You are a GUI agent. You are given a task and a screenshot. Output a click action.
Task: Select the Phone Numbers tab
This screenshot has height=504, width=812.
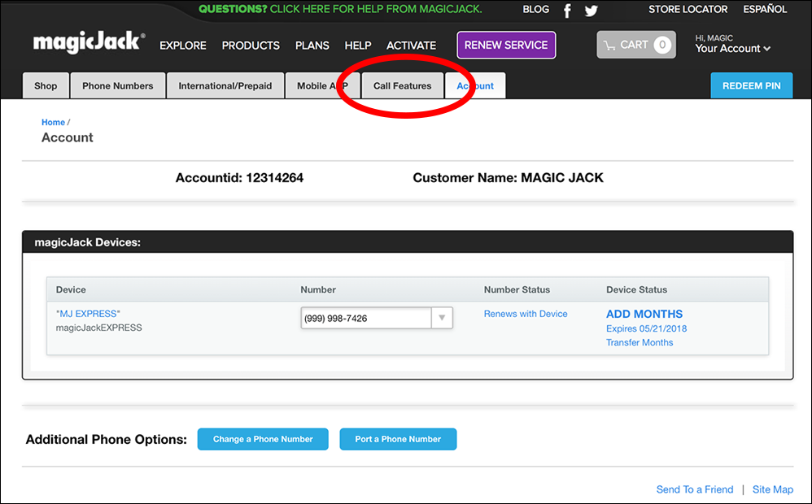[117, 85]
